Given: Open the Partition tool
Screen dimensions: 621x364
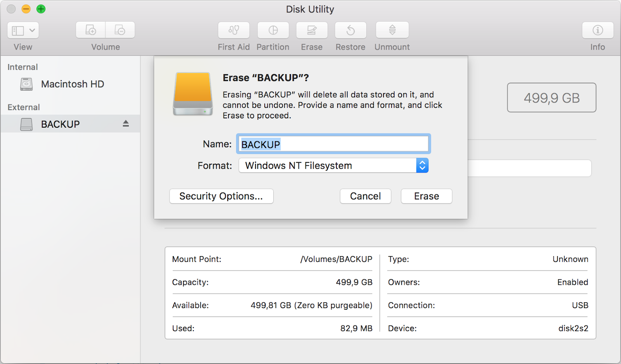Looking at the screenshot, I should click(x=273, y=30).
